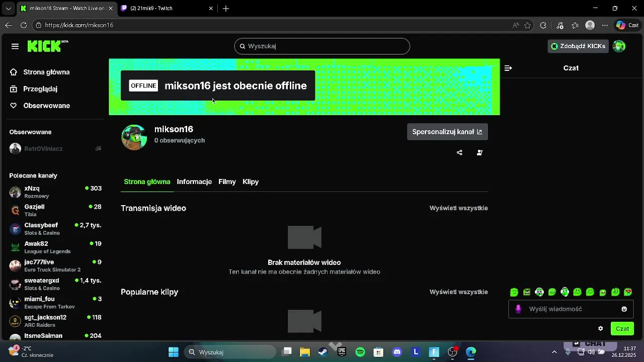Go to Strona główna in sidebar
The height and width of the screenshot is (362, 644).
pos(46,72)
